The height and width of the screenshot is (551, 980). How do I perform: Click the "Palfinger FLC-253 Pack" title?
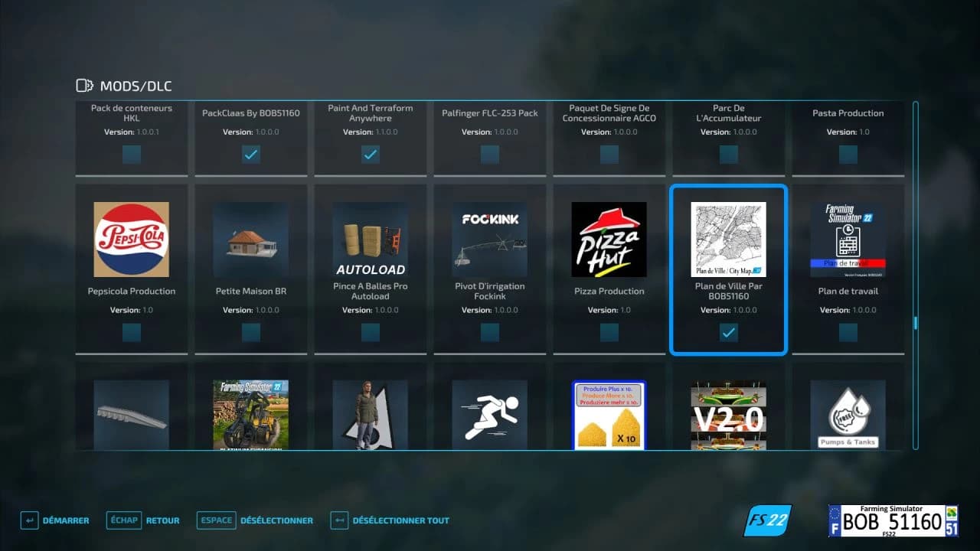coord(490,113)
